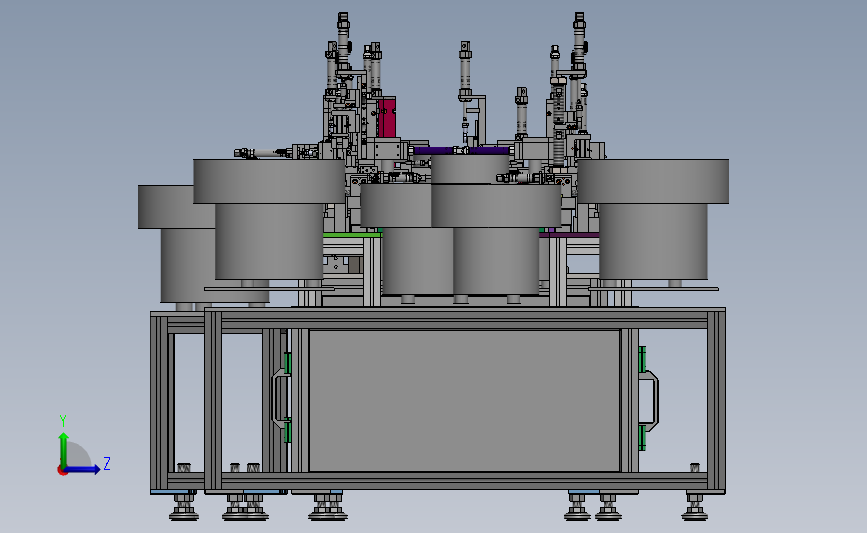
Task: Select the purple horizontal plate beside the right feeder
Action: click(x=570, y=235)
